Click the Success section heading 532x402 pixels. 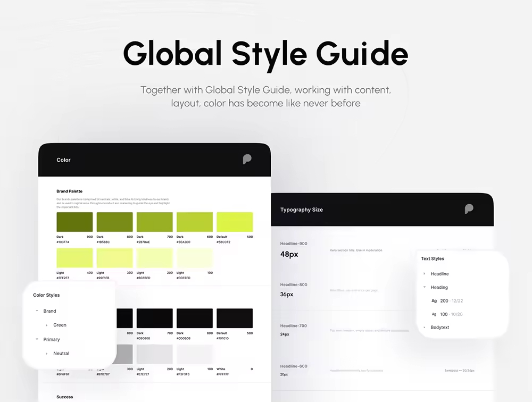click(65, 397)
